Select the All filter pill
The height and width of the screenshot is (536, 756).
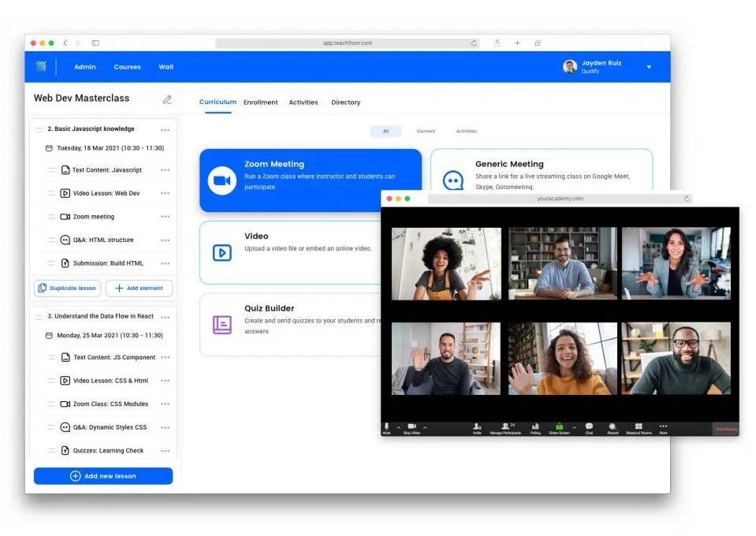(385, 131)
